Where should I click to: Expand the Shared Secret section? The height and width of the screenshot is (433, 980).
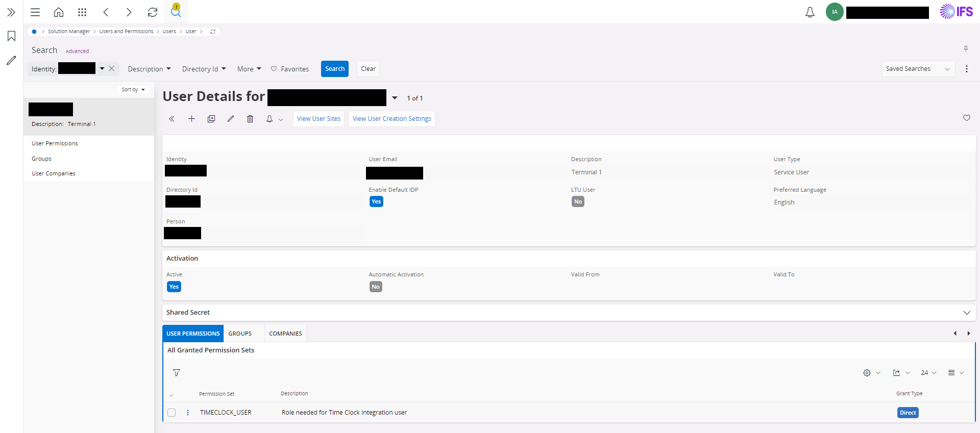966,313
